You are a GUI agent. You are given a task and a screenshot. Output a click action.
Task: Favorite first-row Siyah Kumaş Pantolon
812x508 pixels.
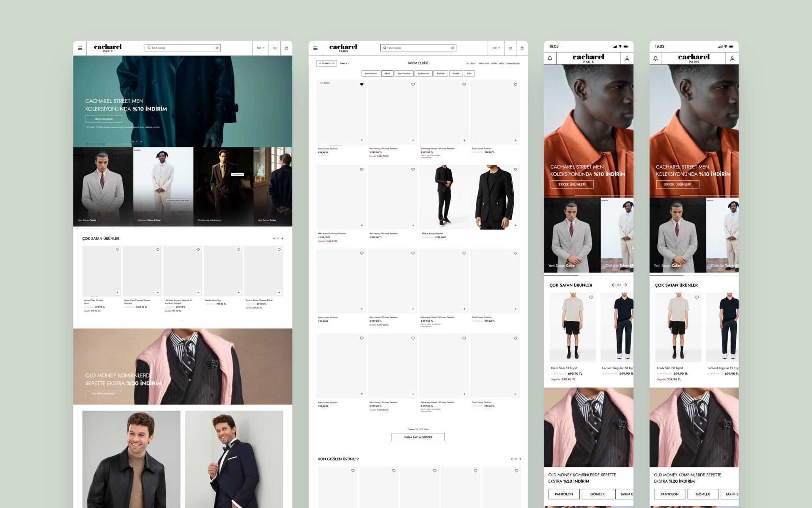(x=516, y=84)
